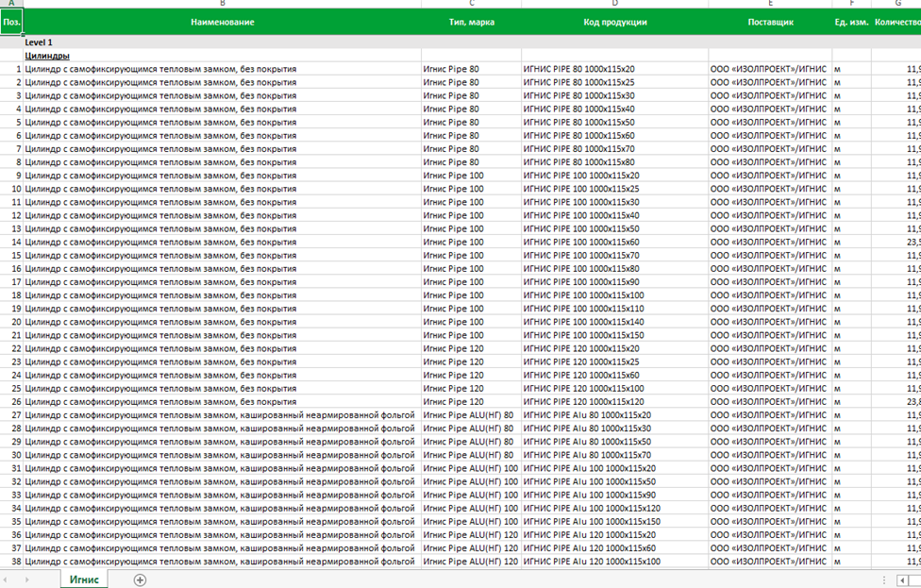This screenshot has height=588, width=921.
Task: Select cell ИГНИС PIPE 100 1000x115x40
Action: tap(615, 215)
